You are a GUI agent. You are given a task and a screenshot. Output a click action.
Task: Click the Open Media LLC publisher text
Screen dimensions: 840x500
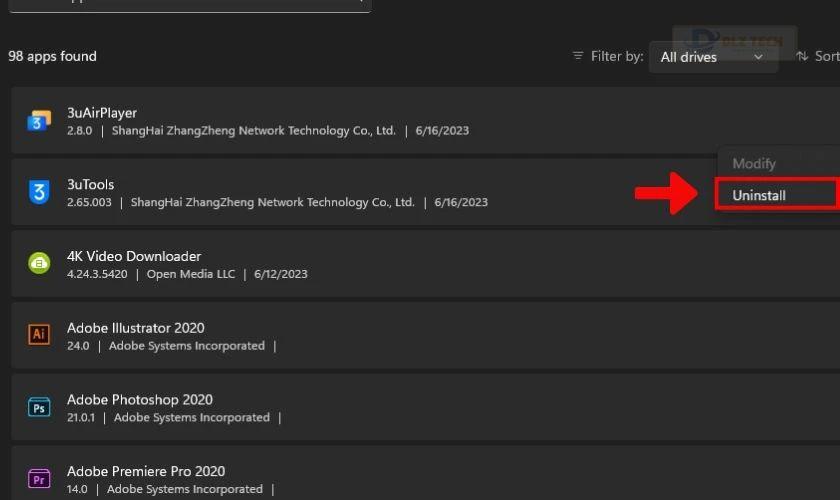click(x=191, y=274)
